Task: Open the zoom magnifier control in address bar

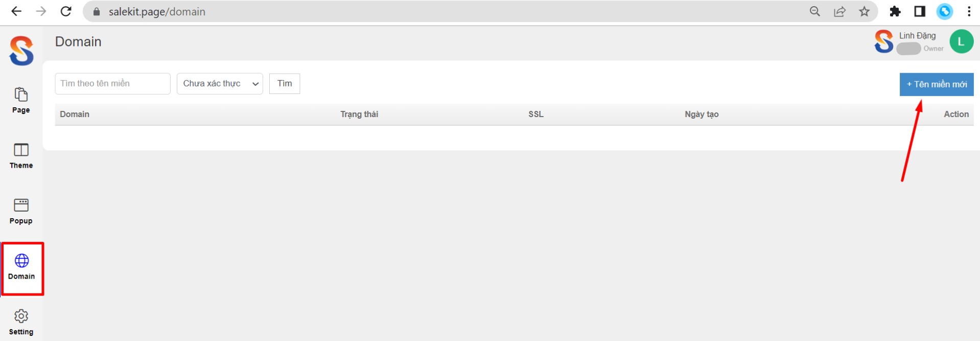Action: pyautogui.click(x=815, y=11)
